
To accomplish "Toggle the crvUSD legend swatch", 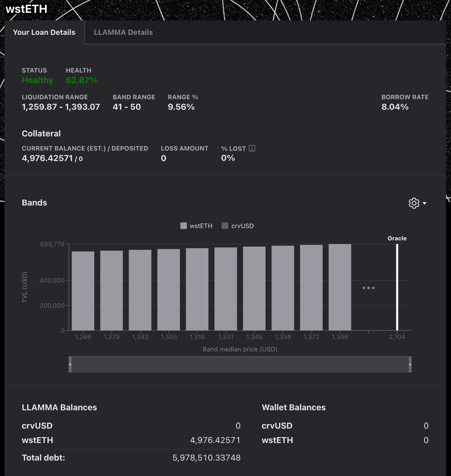I will (x=225, y=226).
